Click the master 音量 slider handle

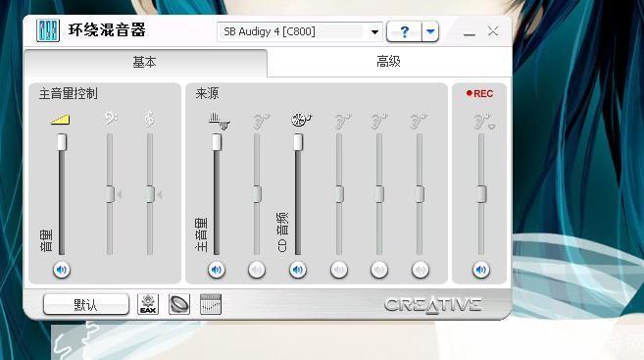click(62, 142)
